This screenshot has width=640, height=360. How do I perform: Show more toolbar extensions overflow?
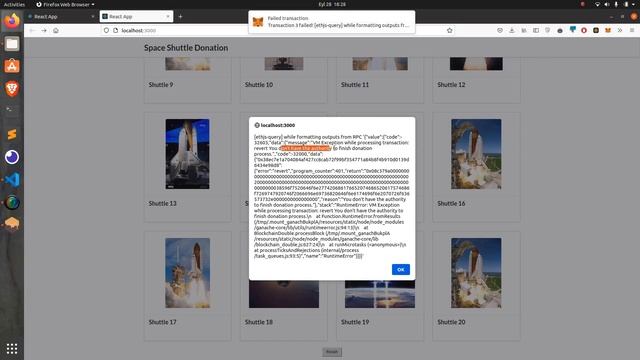click(620, 31)
